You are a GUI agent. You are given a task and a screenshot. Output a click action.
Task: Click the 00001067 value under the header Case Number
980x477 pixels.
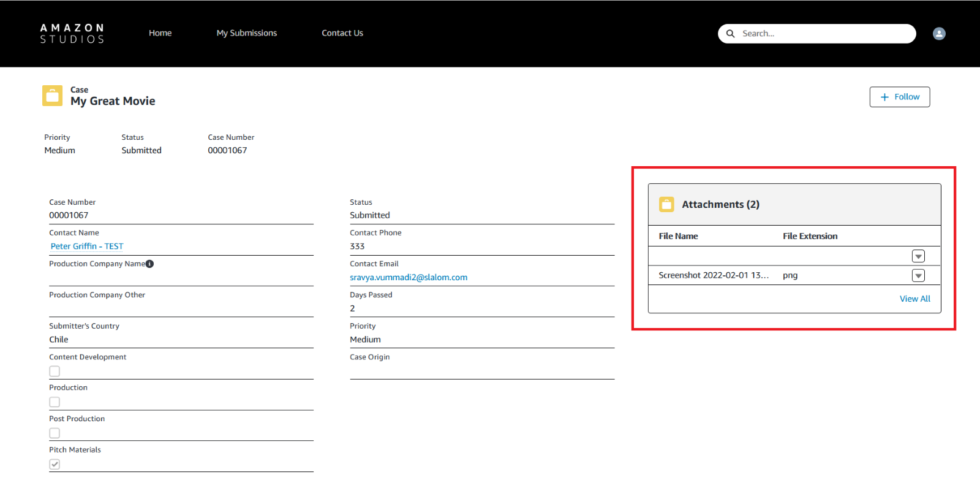(x=227, y=150)
